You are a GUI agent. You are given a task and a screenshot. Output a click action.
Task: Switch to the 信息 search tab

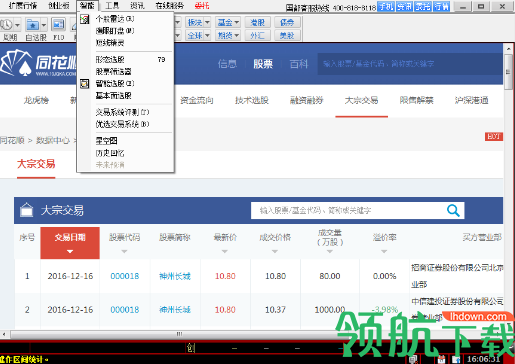pyautogui.click(x=227, y=64)
